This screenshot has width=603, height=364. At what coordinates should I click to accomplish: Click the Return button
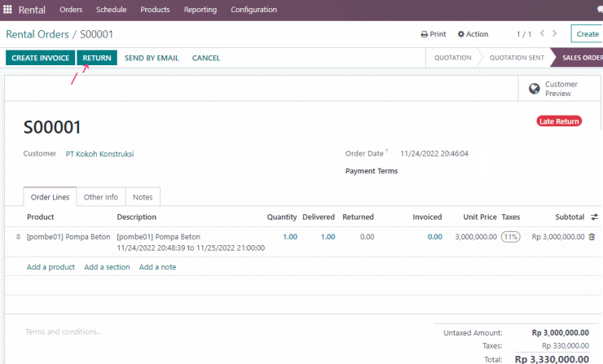tap(97, 58)
